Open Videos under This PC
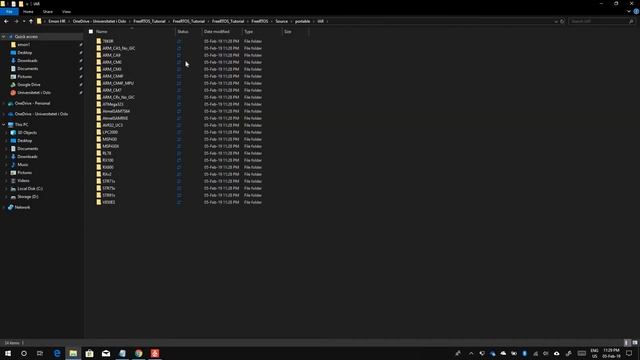Image resolution: width=640 pixels, height=360 pixels. click(23, 180)
